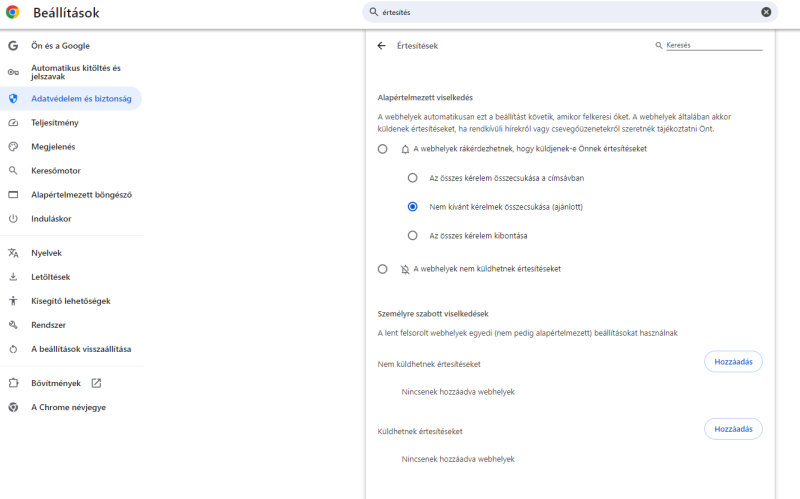Select radio A webhelyek rákérdezhetnek
Image resolution: width=800 pixels, height=499 pixels.
(x=383, y=149)
